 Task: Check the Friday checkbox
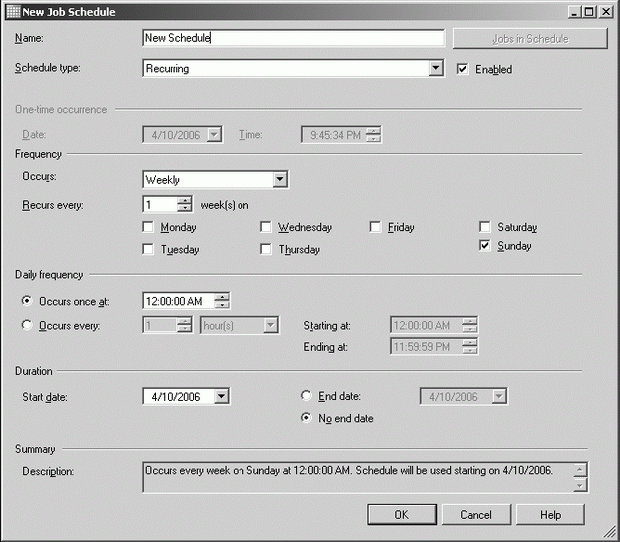375,227
